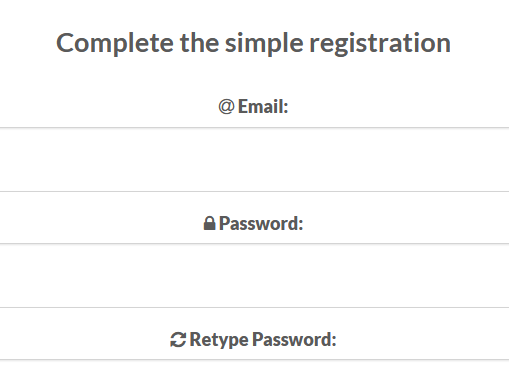Select the Retype Password: label
Screen dimensions: 509x368
[263, 340]
